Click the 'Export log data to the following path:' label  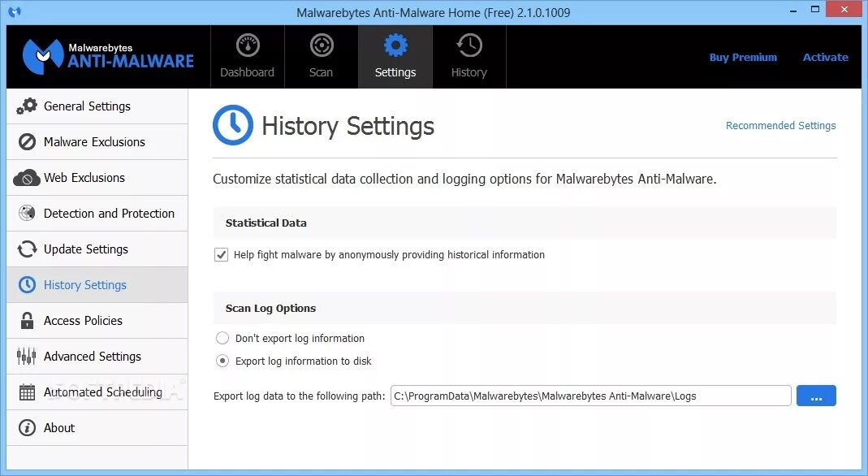(x=299, y=396)
